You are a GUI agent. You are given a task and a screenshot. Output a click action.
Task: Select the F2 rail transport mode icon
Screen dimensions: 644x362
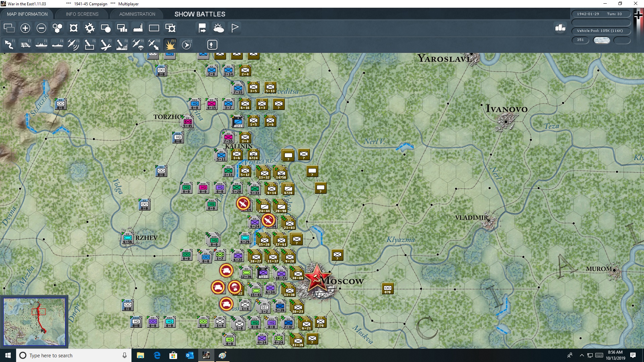click(x=26, y=44)
